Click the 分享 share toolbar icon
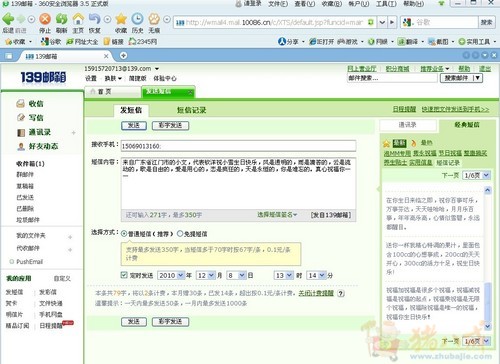500x364 pixels. [289, 42]
